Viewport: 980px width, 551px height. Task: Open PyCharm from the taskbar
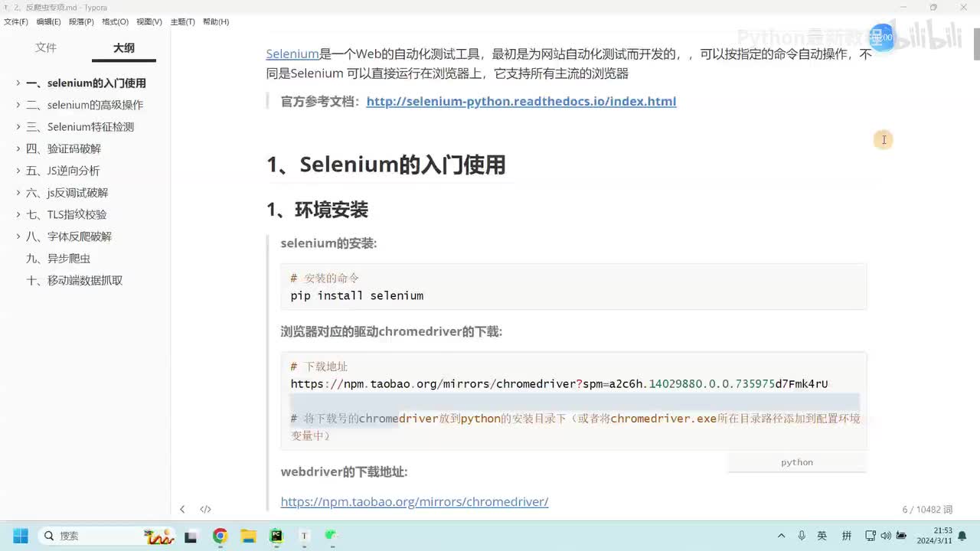click(276, 536)
